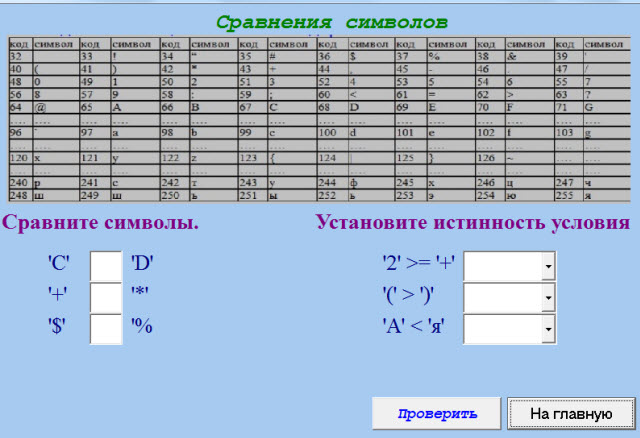640x438 pixels.
Task: Click 'Установите истинность условия' heading
Action: coord(473,223)
